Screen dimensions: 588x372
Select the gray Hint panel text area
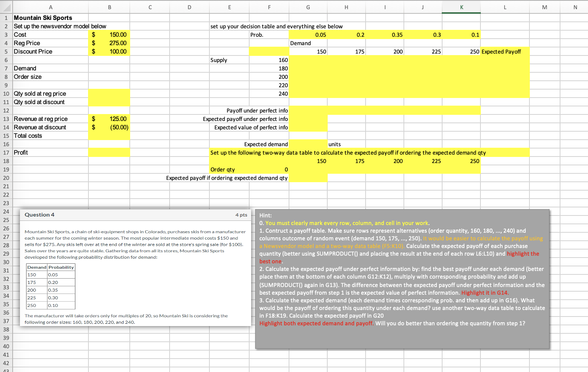pos(401,276)
